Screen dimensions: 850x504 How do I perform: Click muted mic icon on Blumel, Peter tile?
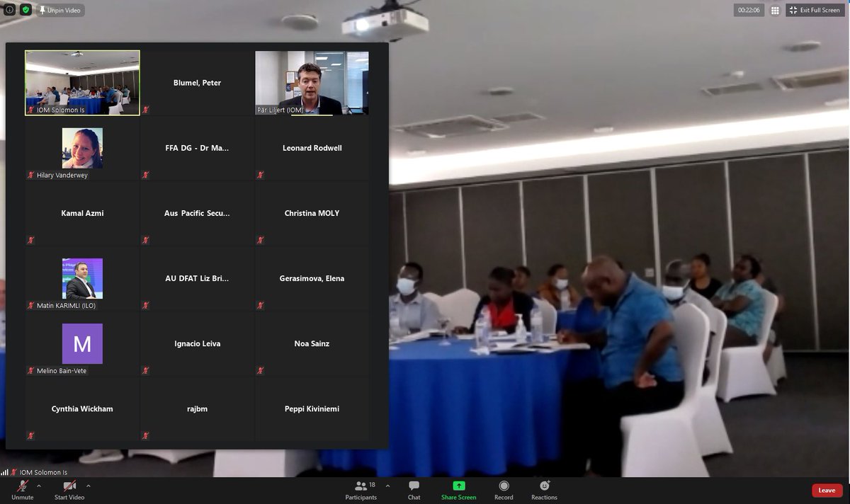click(146, 110)
